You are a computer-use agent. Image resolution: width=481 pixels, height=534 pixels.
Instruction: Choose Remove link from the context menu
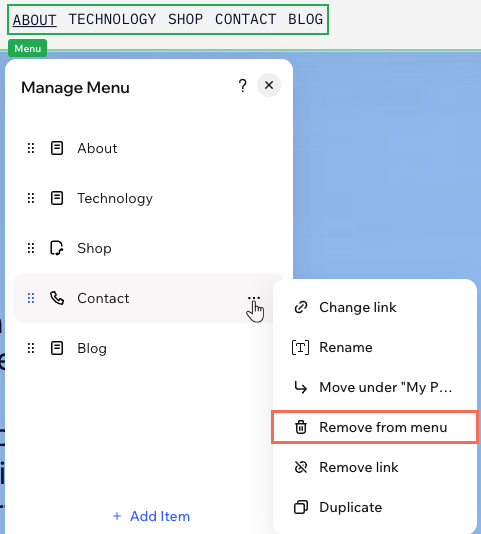tap(375, 467)
